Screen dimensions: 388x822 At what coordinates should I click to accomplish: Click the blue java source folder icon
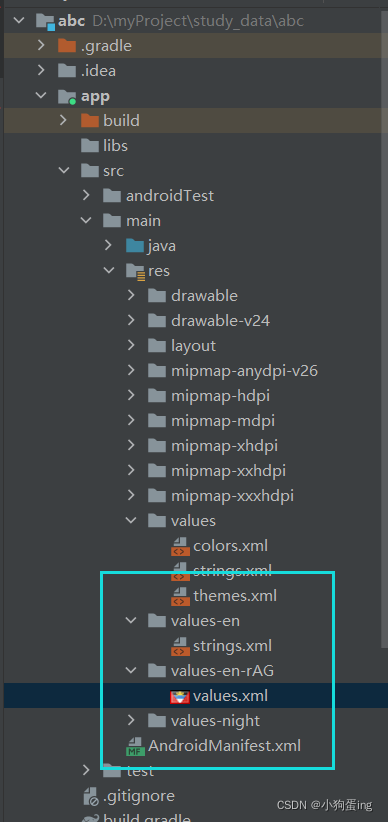[135, 245]
